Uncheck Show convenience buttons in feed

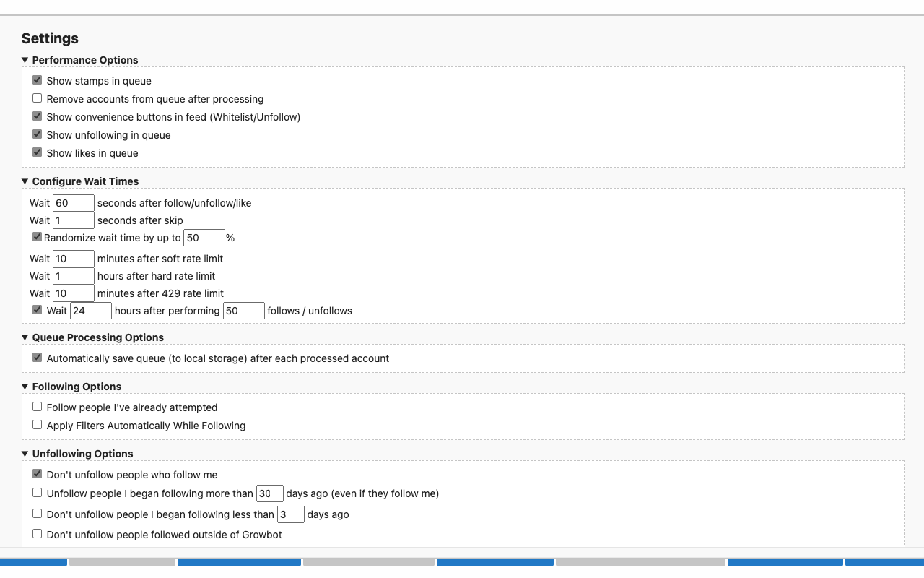click(x=38, y=116)
